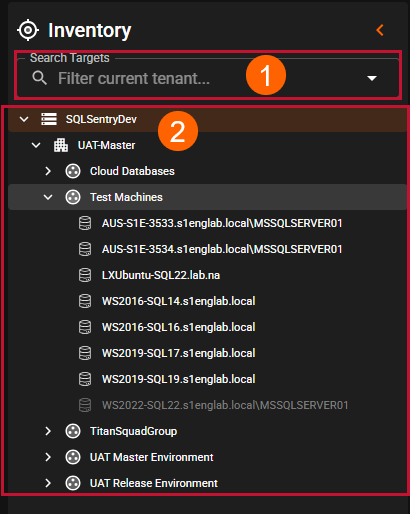Select WS2019-SQL19.s1englab.local target
The image size is (410, 514).
pos(179,379)
